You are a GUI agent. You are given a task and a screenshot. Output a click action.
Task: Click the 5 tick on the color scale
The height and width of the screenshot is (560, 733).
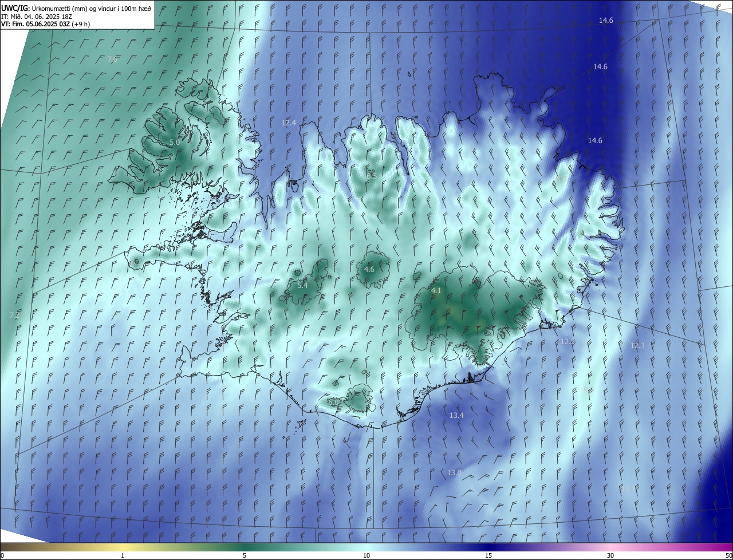tap(245, 555)
